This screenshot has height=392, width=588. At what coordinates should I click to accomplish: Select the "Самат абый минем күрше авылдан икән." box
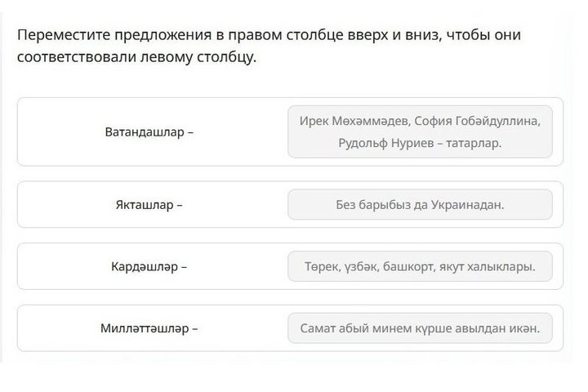(x=420, y=328)
